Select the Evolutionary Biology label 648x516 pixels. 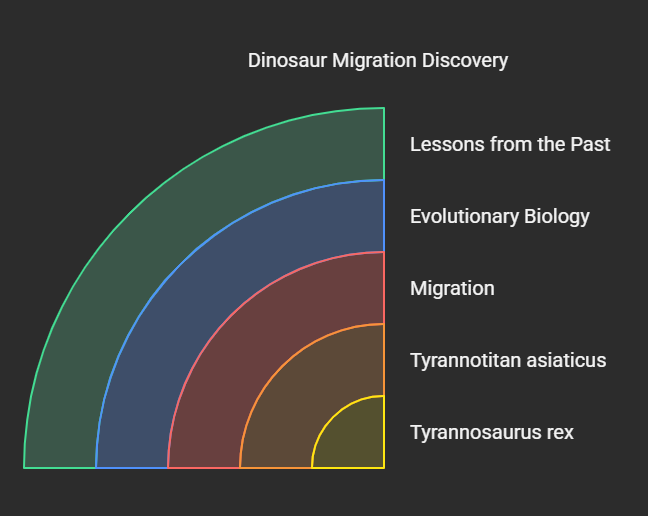click(499, 216)
